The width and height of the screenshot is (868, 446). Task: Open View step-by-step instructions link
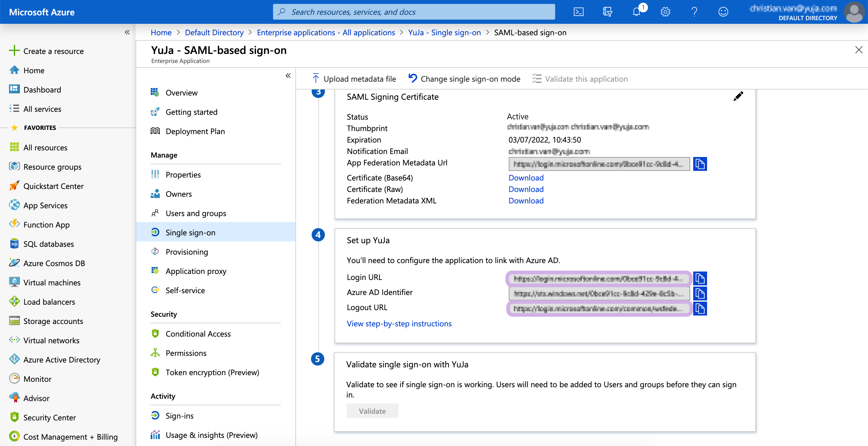(399, 323)
